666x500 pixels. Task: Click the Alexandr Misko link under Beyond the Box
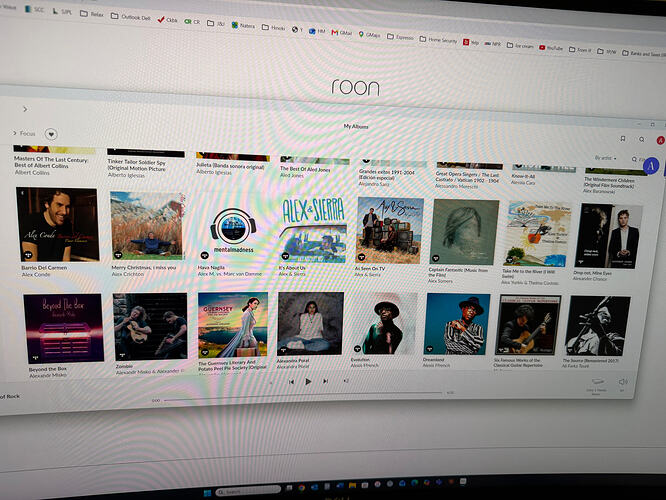tap(48, 376)
